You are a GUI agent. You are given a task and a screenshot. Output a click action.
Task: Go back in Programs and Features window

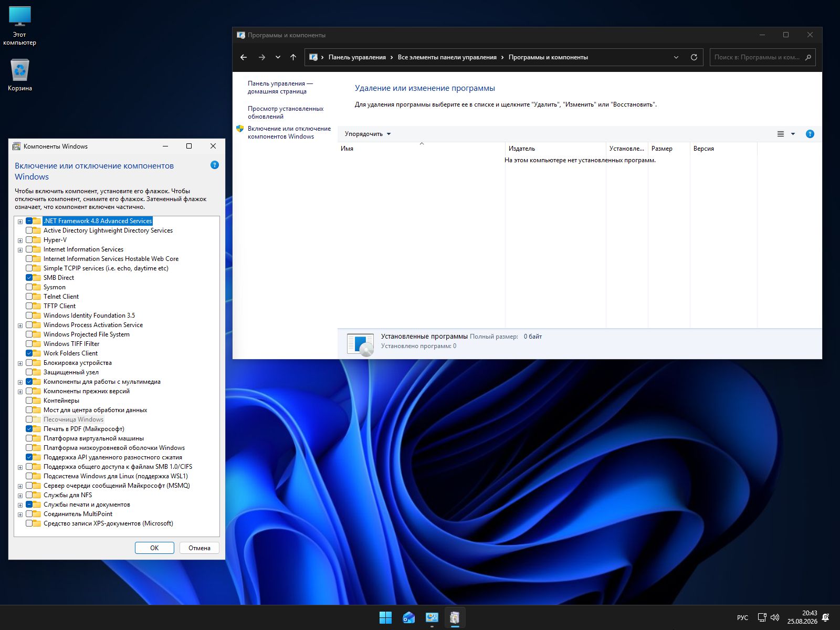(x=244, y=57)
